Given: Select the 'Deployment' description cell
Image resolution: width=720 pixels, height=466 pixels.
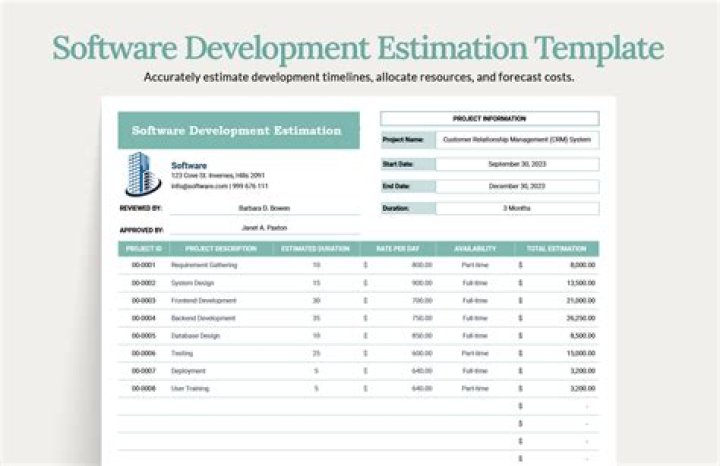Looking at the screenshot, I should (188, 371).
